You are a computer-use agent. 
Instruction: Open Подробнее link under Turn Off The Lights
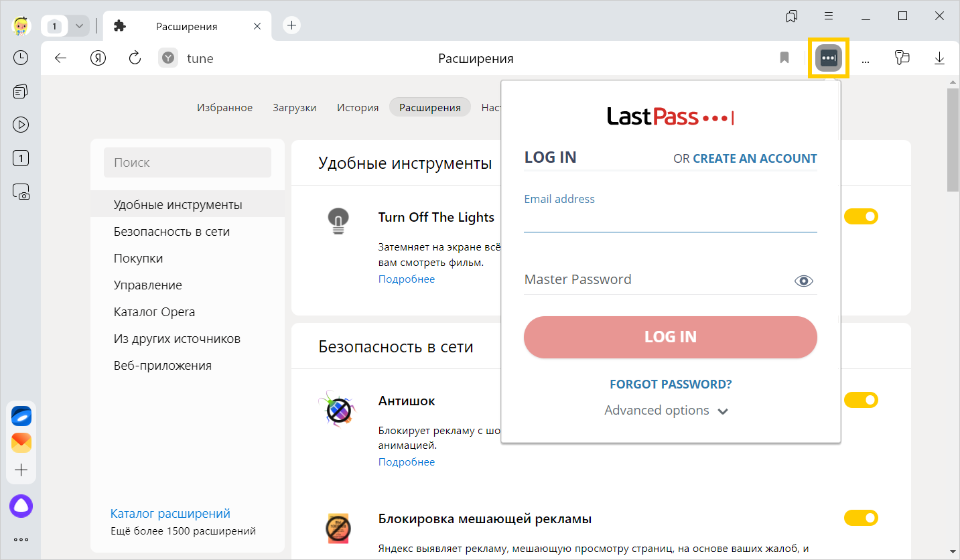coord(407,279)
